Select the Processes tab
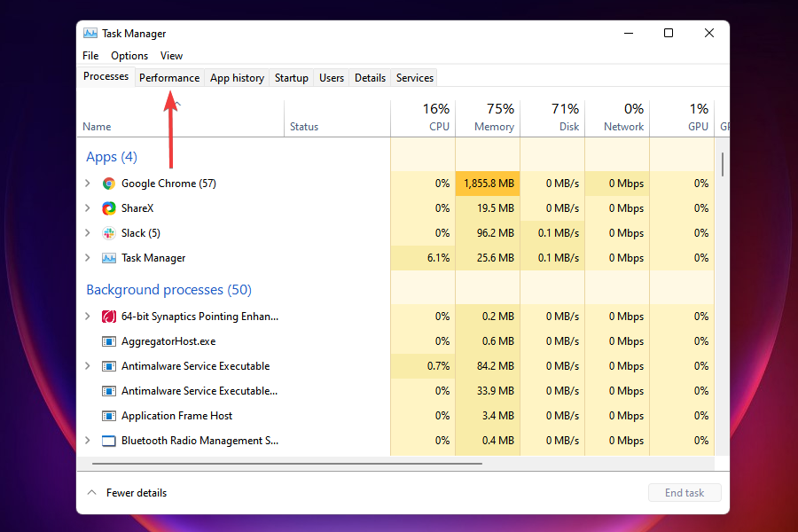798x532 pixels. pyautogui.click(x=106, y=76)
